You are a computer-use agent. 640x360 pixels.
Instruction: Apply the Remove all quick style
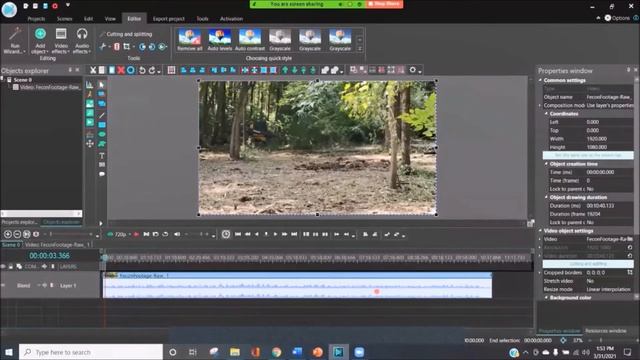tap(190, 40)
